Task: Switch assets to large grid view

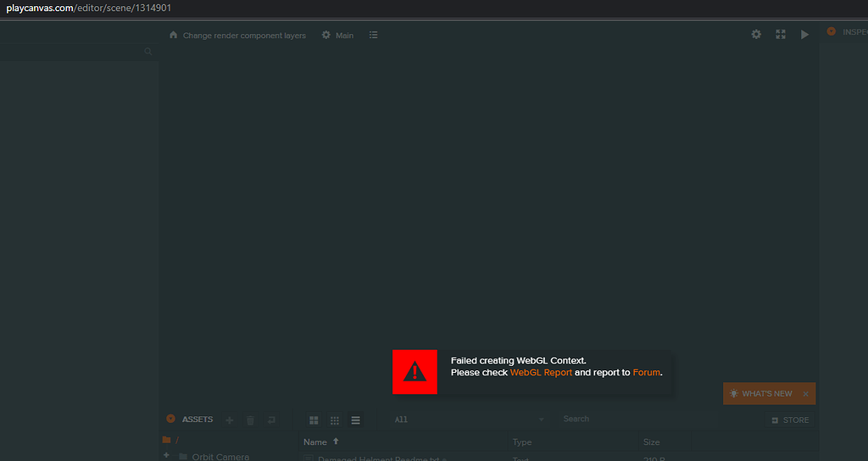Action: (x=314, y=420)
